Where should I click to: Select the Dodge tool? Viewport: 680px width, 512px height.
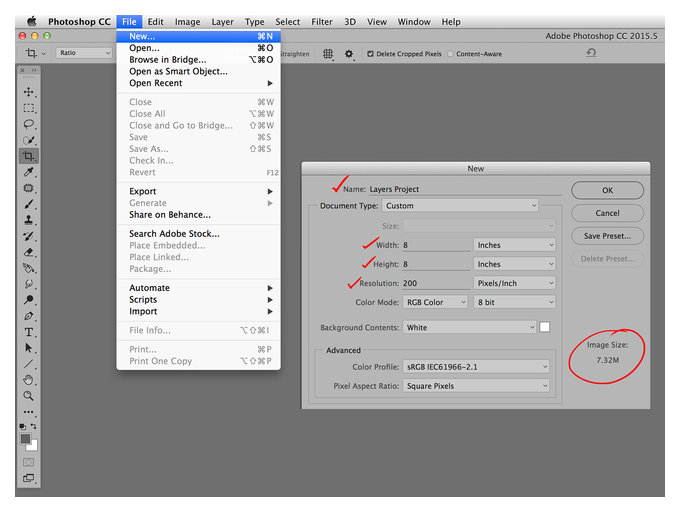(x=29, y=300)
